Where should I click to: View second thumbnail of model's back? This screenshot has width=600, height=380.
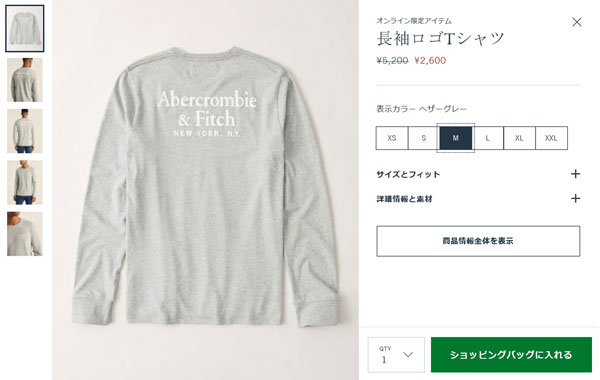pyautogui.click(x=25, y=80)
